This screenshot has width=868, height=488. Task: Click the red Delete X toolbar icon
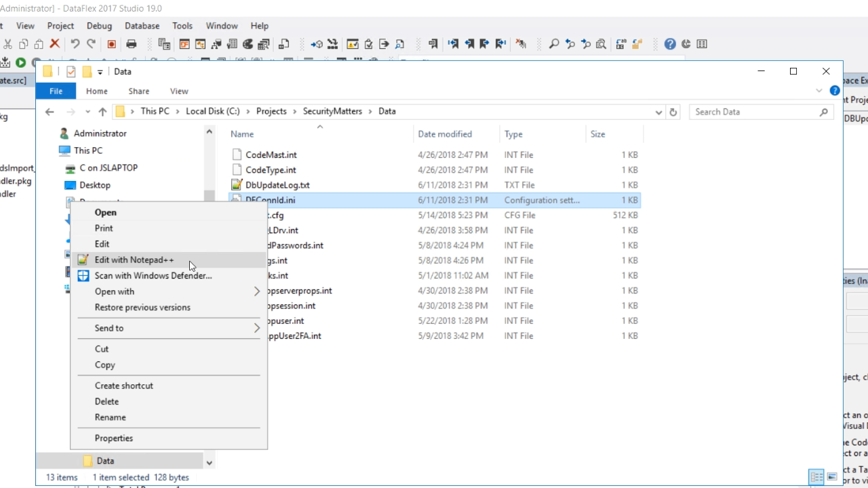(x=55, y=44)
